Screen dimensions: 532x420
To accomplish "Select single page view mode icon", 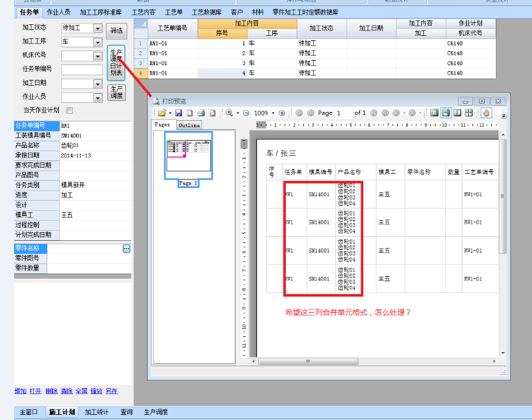I will (x=434, y=113).
